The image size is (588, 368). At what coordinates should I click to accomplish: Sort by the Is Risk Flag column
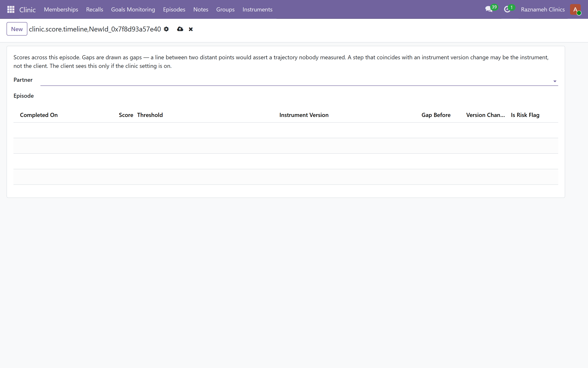click(525, 115)
